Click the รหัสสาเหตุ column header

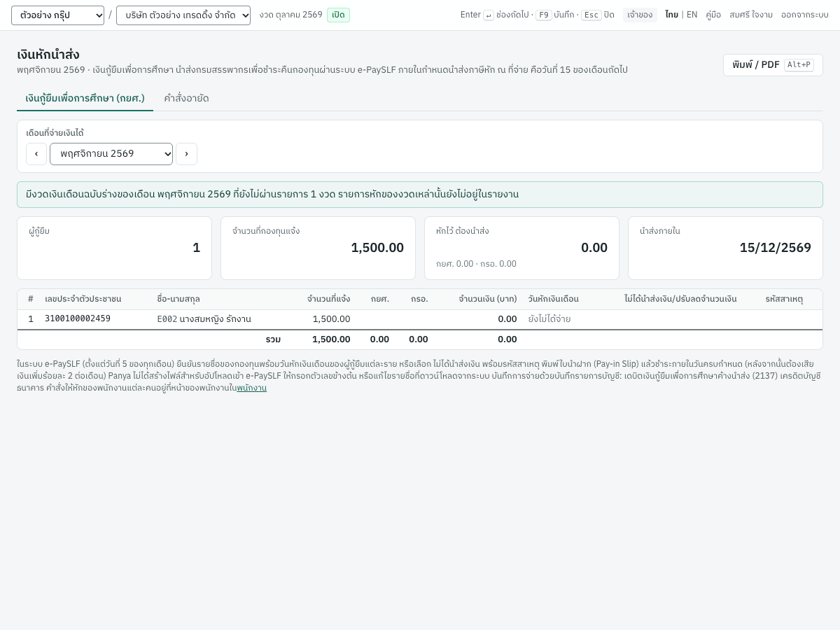pos(784,299)
